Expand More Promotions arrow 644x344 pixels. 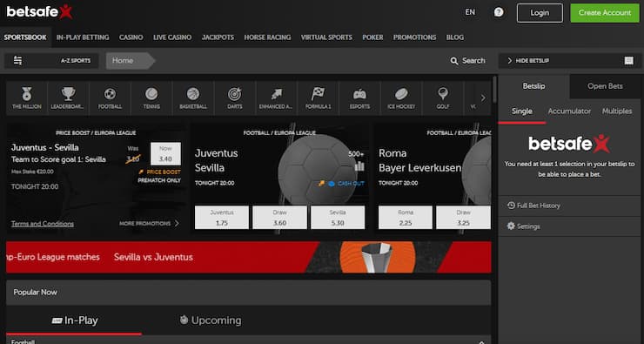point(177,223)
